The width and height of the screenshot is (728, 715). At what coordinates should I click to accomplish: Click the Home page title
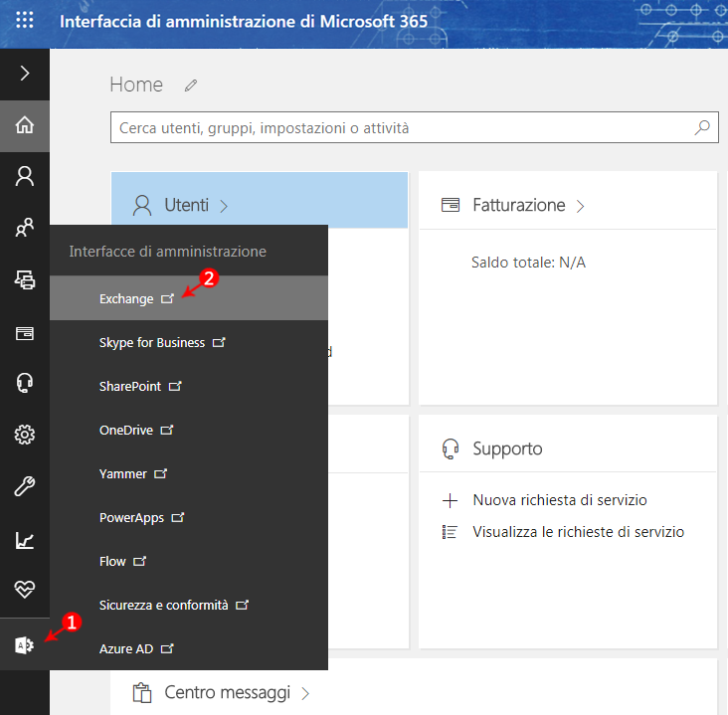[x=136, y=85]
